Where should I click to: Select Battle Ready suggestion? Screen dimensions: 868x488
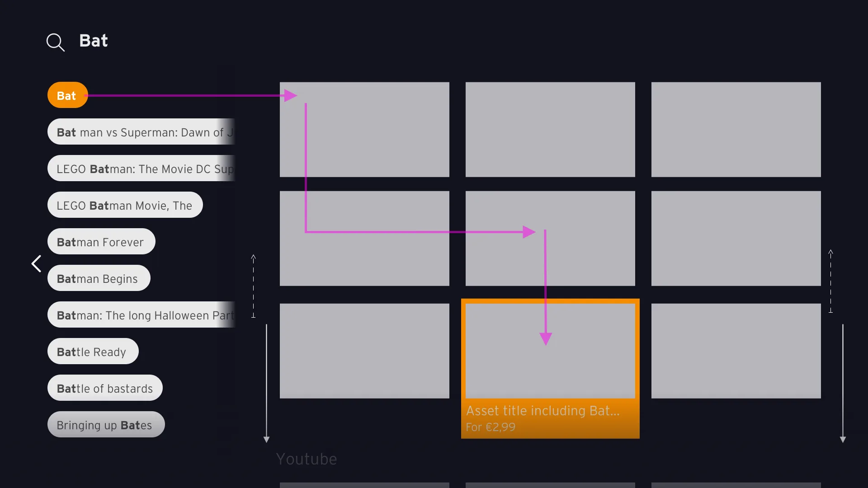(x=93, y=351)
